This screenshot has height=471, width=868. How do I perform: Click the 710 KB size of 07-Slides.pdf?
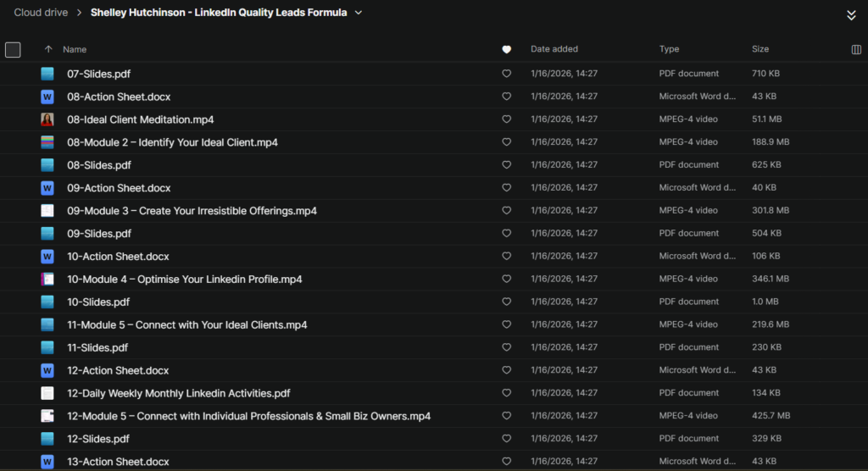[765, 74]
